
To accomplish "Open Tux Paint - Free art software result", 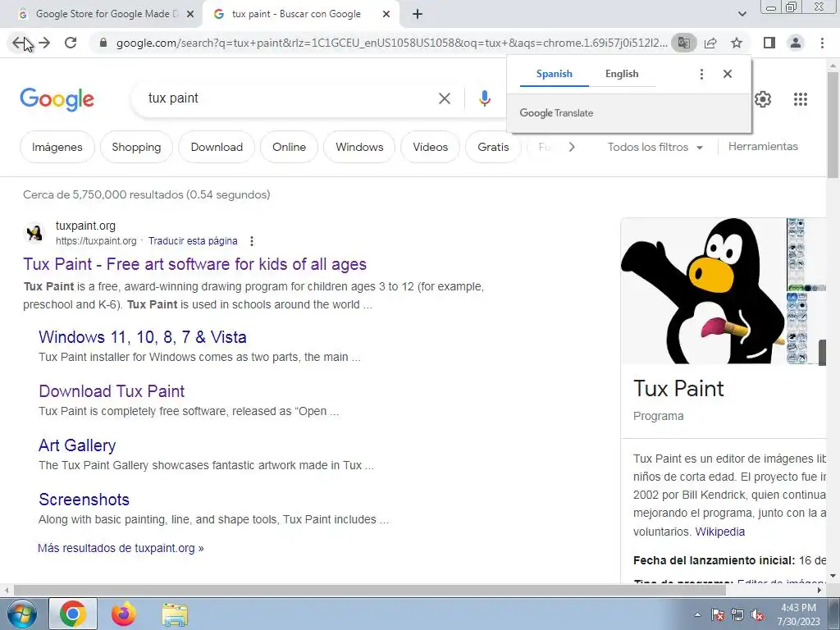I will click(x=194, y=264).
